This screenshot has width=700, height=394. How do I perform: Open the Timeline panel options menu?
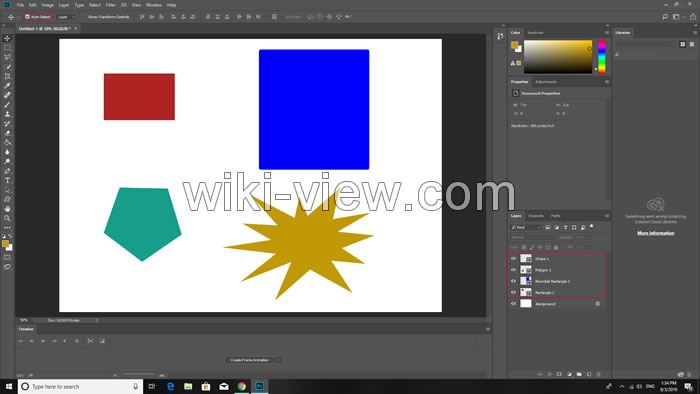[488, 329]
